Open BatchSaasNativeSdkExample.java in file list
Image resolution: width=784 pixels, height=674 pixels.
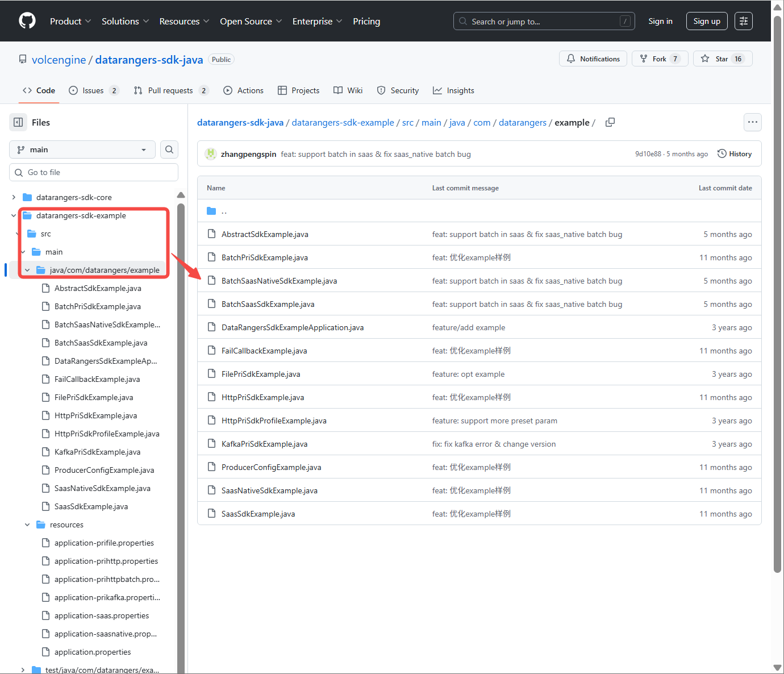(279, 281)
